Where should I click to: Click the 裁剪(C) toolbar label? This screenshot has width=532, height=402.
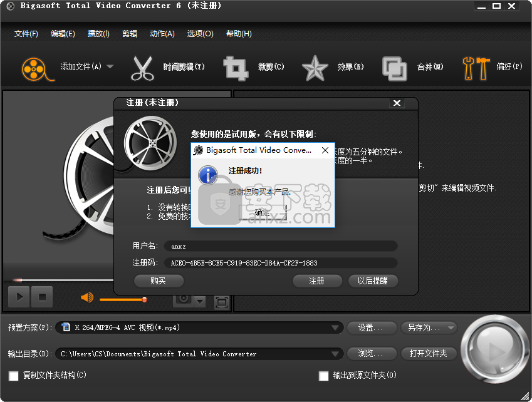pos(271,67)
